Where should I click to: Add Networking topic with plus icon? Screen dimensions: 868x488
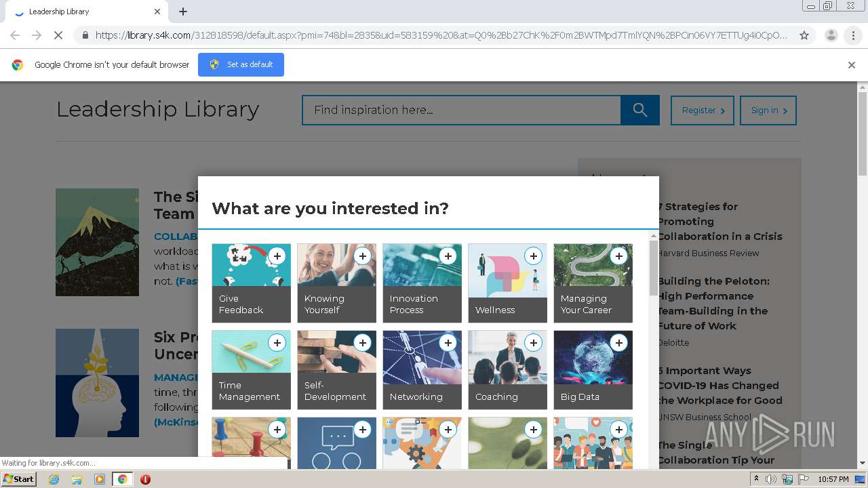point(448,343)
